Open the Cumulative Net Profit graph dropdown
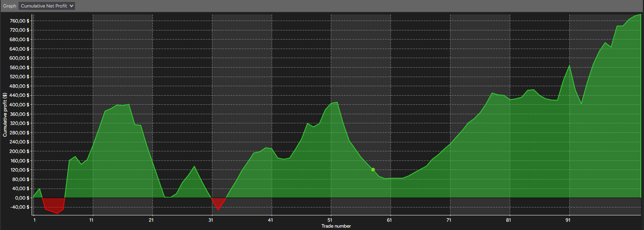The height and width of the screenshot is (230, 644). click(47, 6)
